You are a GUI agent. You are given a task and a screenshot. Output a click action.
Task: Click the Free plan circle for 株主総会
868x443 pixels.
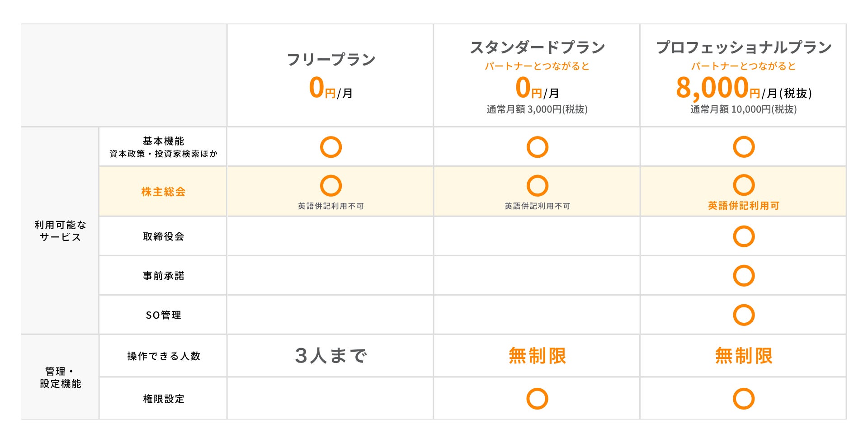(331, 186)
